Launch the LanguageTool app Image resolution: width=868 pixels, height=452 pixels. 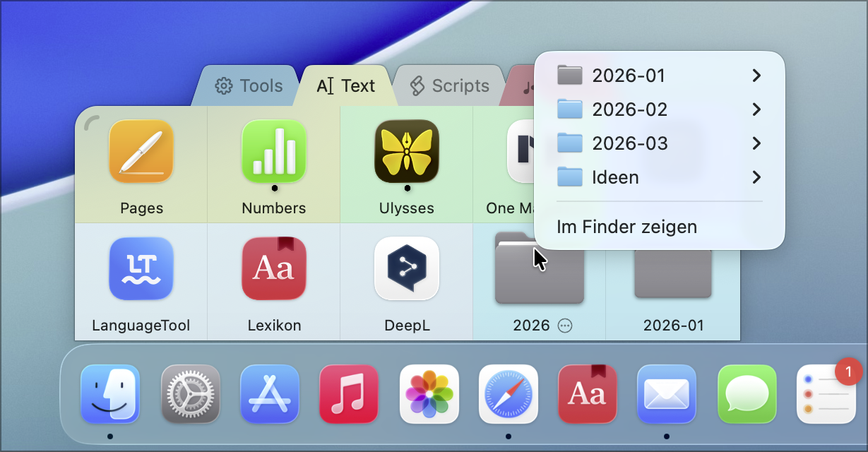(x=141, y=269)
